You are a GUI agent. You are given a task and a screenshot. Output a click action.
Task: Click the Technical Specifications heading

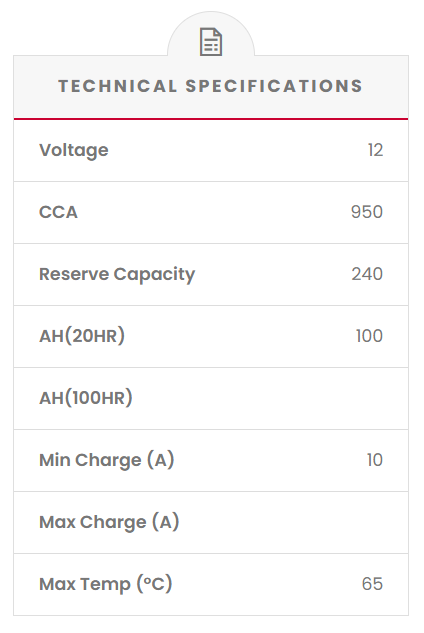click(x=211, y=86)
